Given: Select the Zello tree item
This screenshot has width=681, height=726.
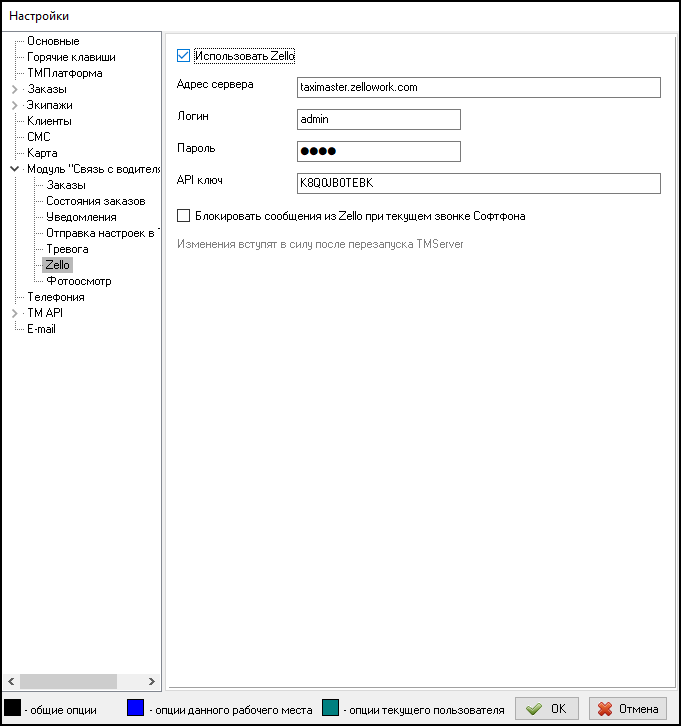Looking at the screenshot, I should coord(57,265).
